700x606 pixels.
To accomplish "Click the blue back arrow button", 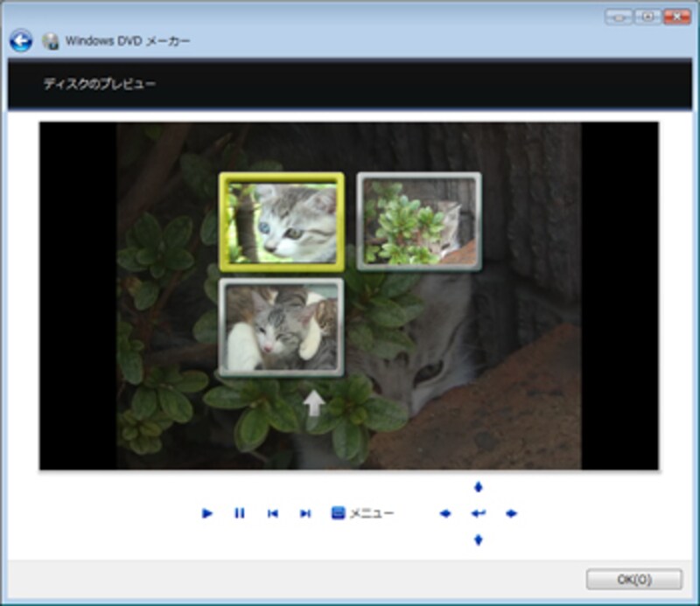I will coord(21,40).
